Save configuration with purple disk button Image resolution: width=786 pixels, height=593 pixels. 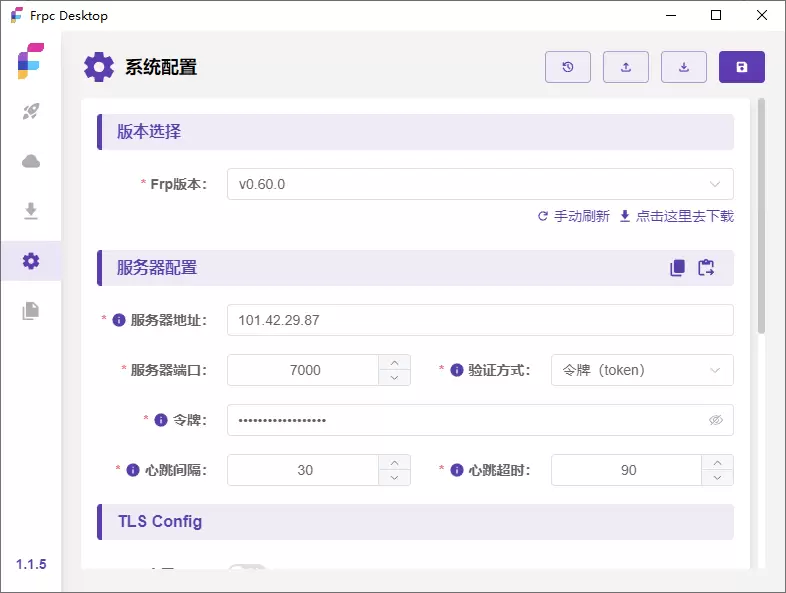(x=742, y=67)
